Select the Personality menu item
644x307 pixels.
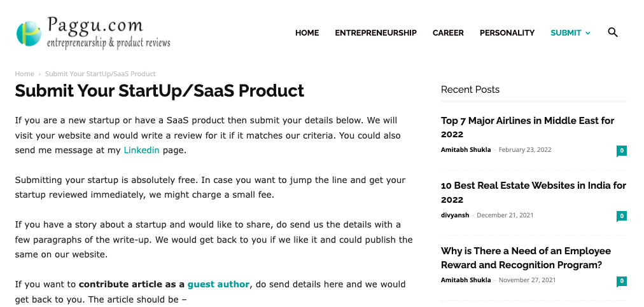pos(507,33)
